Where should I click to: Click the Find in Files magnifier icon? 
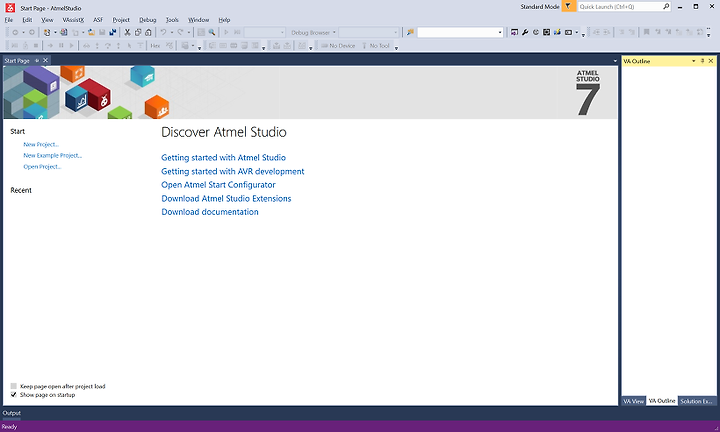[x=212, y=33]
